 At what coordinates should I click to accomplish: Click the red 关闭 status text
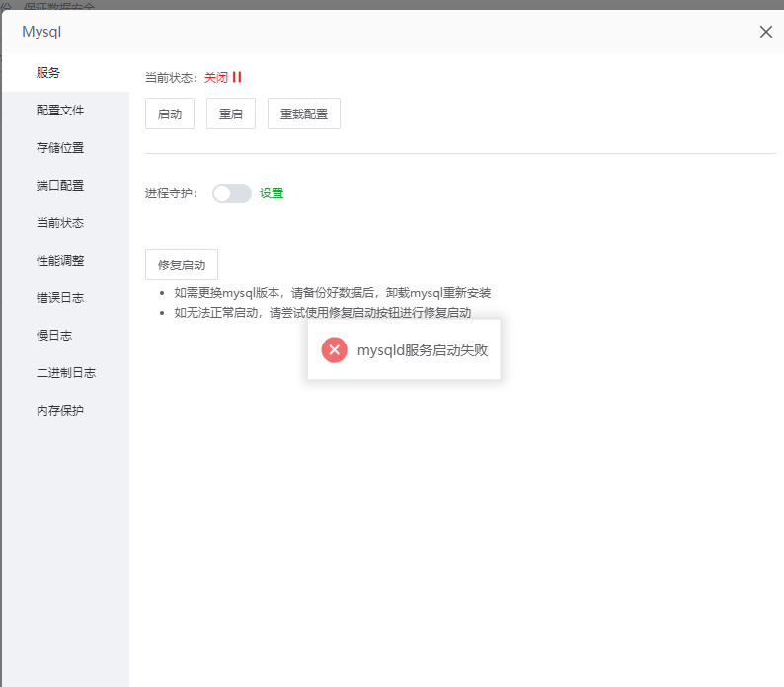216,78
